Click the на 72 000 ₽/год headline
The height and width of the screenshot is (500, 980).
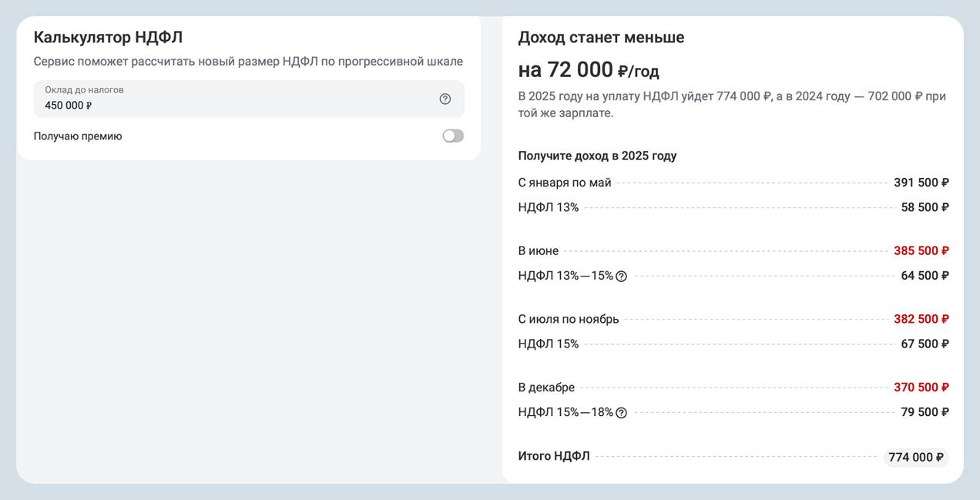point(589,70)
